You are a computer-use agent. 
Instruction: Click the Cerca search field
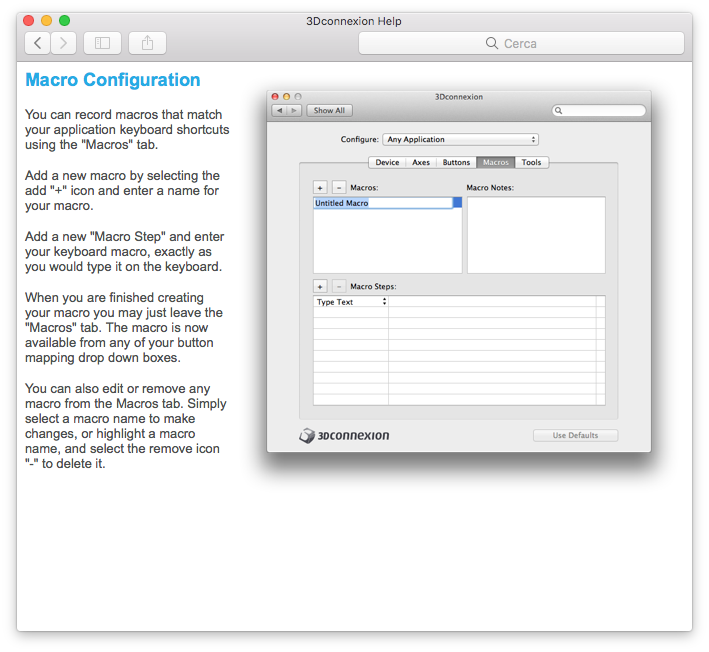(521, 43)
